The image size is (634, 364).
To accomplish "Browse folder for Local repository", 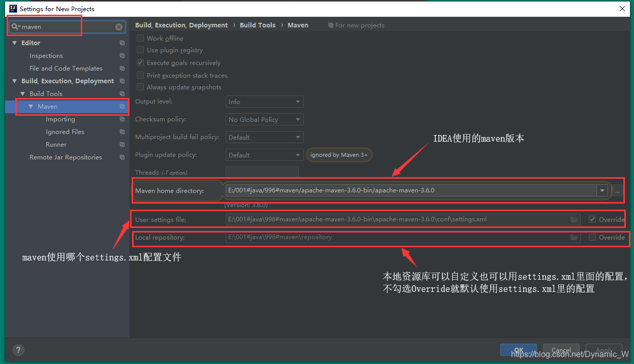I will coord(574,238).
